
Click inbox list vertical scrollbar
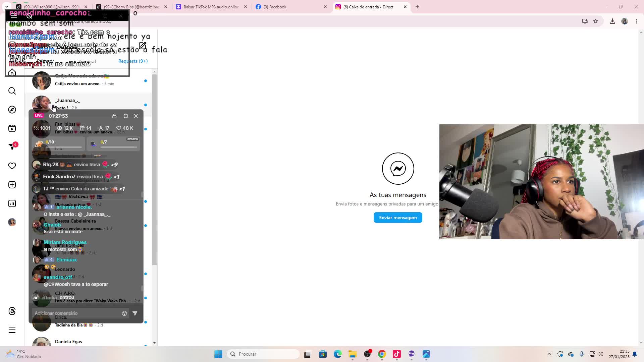pos(154,169)
